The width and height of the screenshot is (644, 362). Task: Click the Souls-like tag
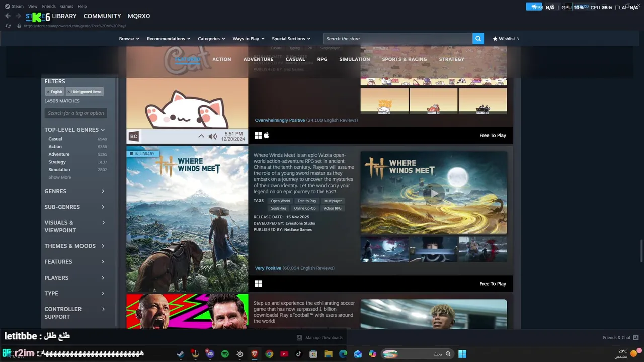pyautogui.click(x=278, y=208)
